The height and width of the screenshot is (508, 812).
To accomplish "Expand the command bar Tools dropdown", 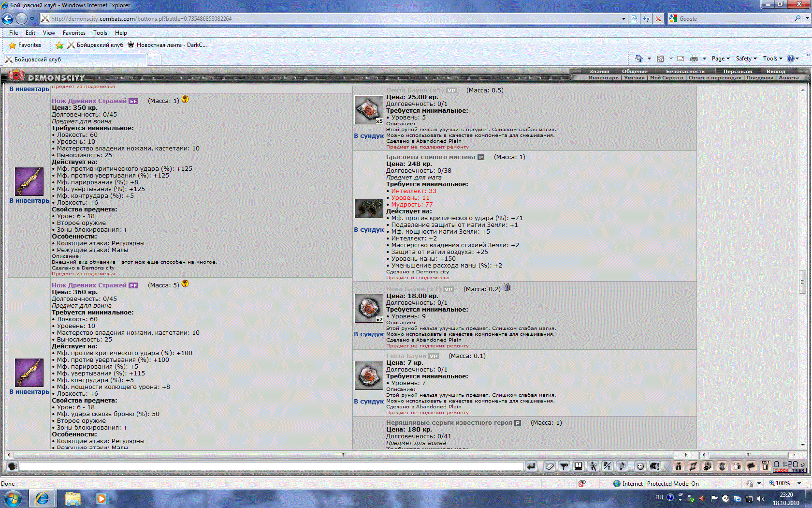I will point(773,59).
